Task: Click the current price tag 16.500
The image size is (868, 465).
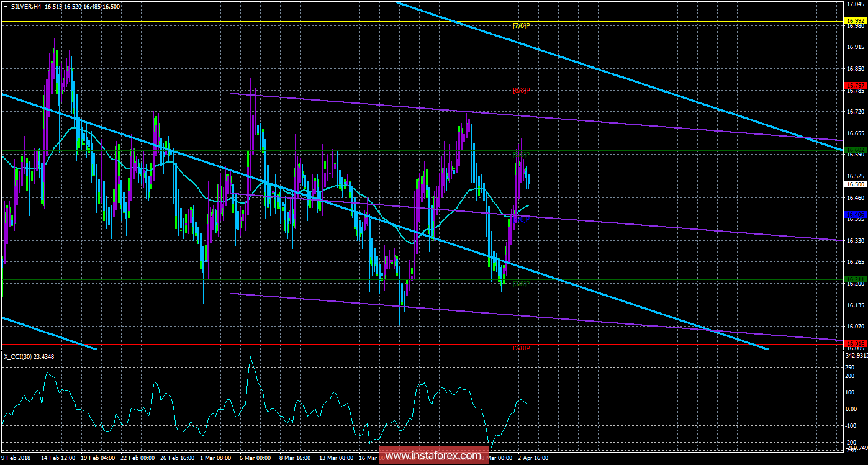Action: tap(856, 184)
